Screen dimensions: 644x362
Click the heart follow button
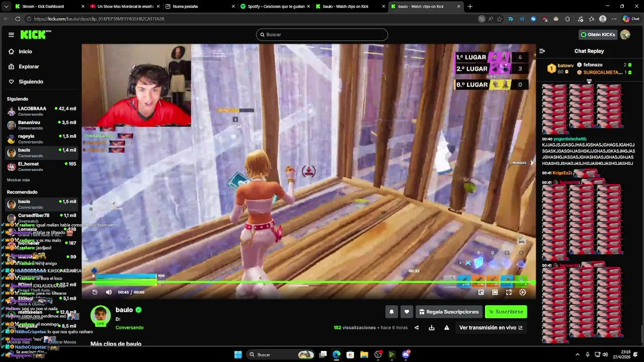407,312
